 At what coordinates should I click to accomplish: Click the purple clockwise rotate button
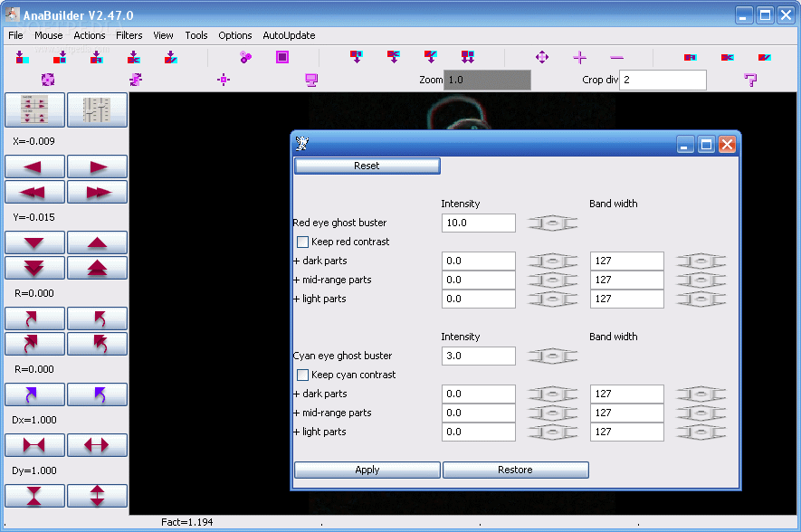tap(34, 394)
